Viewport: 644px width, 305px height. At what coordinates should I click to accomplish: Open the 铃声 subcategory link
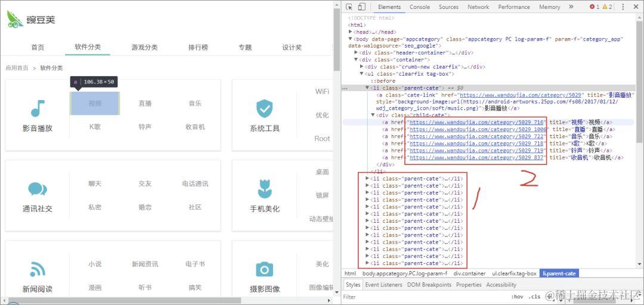point(145,127)
